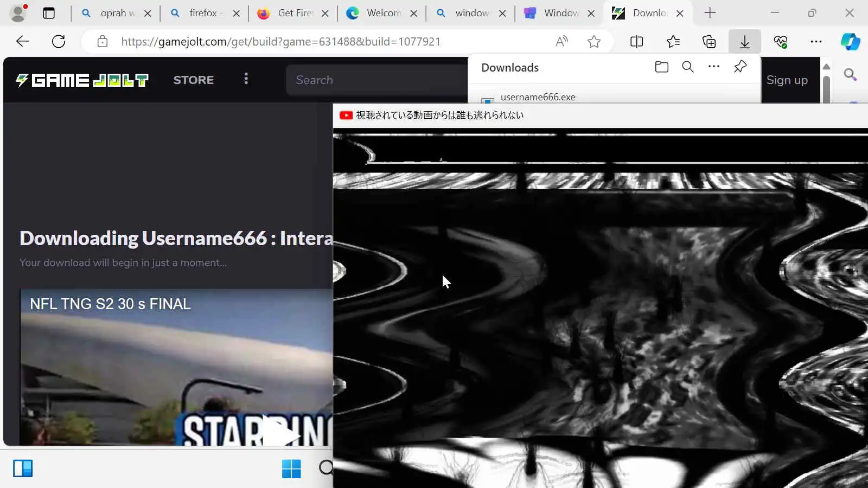Open Collections panel

[709, 41]
